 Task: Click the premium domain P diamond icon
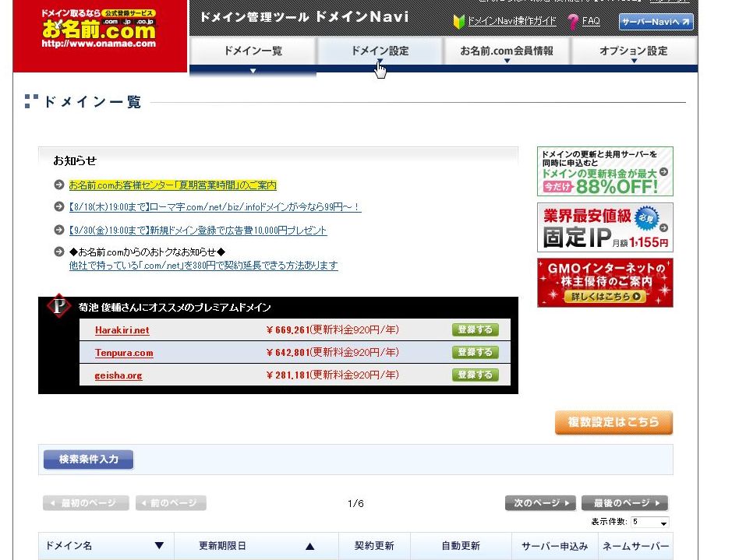pos(59,306)
